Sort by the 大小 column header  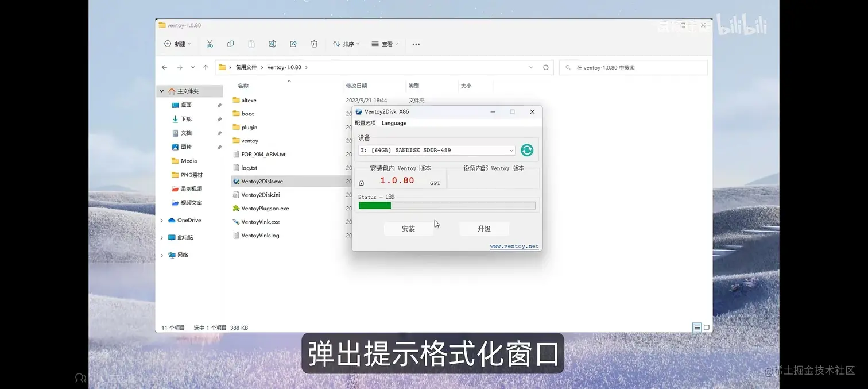point(466,86)
